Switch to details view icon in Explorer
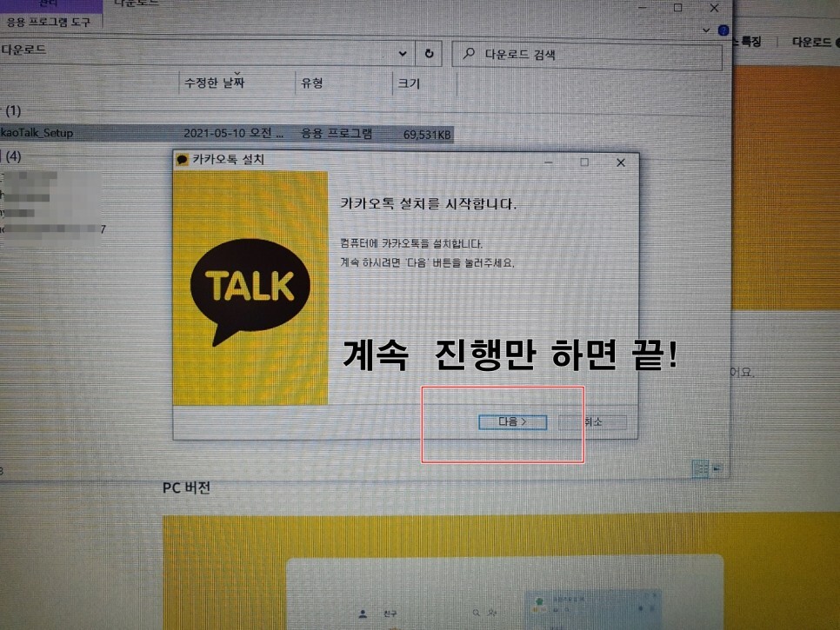 (700, 468)
